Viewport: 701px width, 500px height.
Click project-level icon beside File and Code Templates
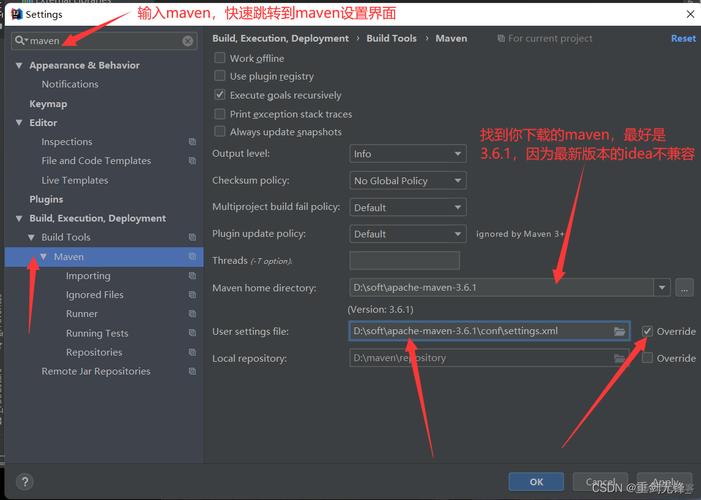coord(192,161)
